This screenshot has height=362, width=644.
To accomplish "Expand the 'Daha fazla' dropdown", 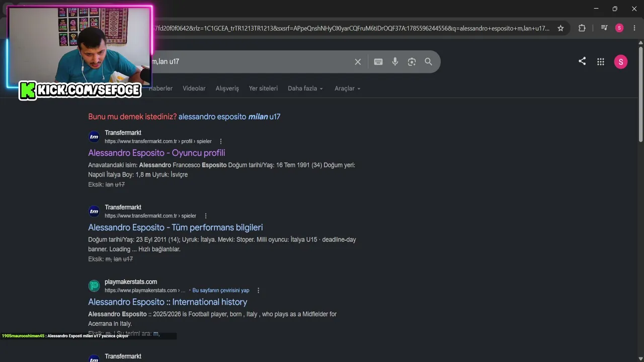I will 305,88.
